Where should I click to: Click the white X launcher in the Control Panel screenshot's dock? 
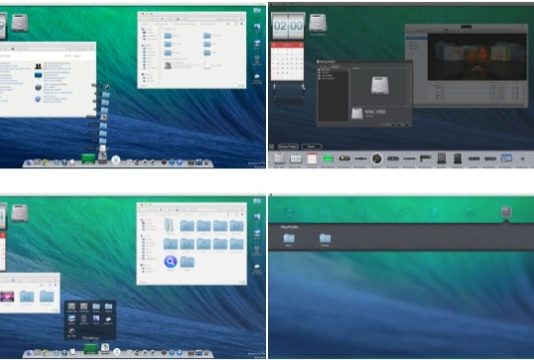[x=116, y=160]
